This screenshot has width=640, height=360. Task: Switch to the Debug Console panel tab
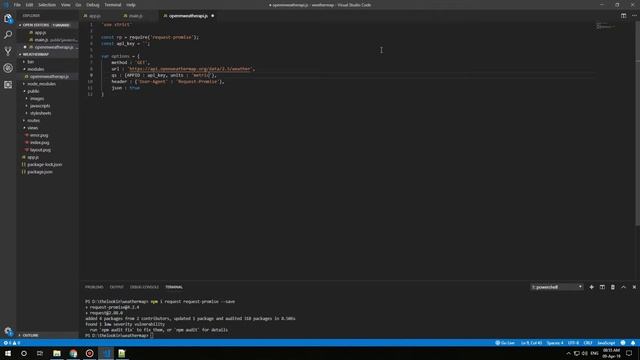(144, 287)
